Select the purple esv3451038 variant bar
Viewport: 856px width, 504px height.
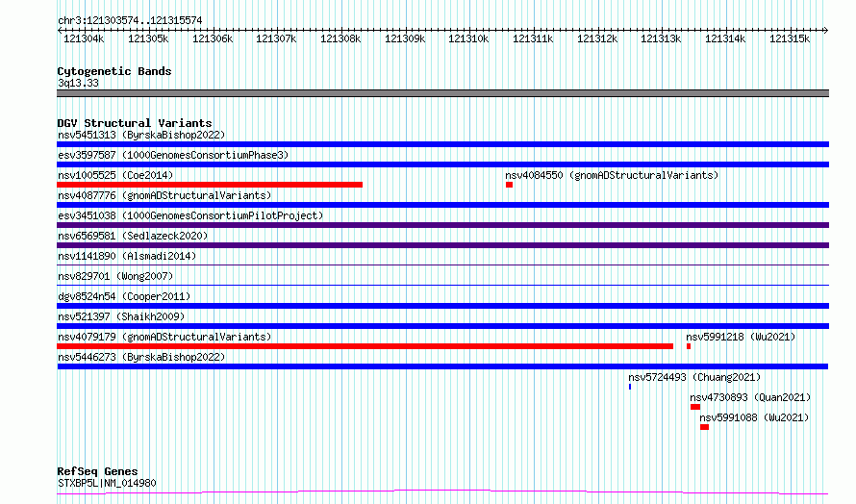(x=442, y=225)
